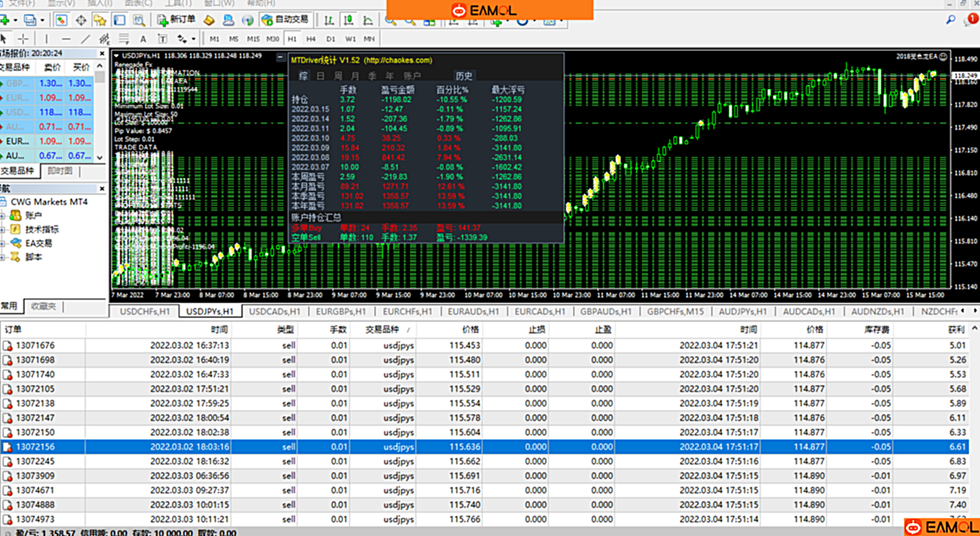Switch to the USDCHFs,H1 chart tab
Screen dimensions: 980x536
[x=145, y=311]
